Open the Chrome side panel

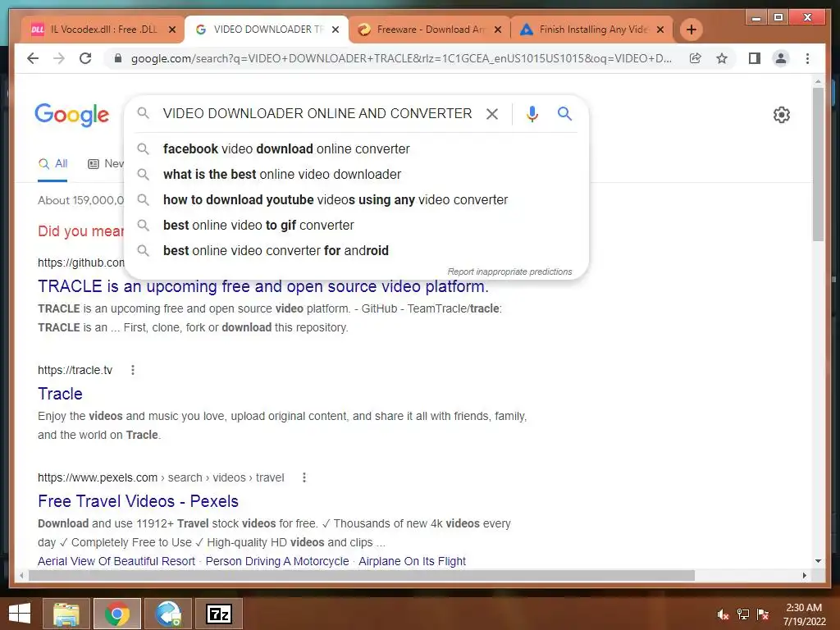pyautogui.click(x=755, y=58)
